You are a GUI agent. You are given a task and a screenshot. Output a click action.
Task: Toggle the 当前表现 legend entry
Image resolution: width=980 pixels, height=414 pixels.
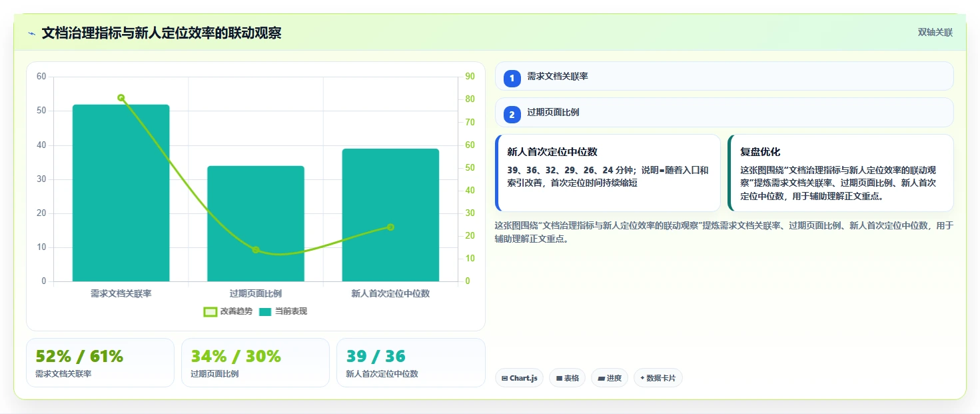click(283, 311)
